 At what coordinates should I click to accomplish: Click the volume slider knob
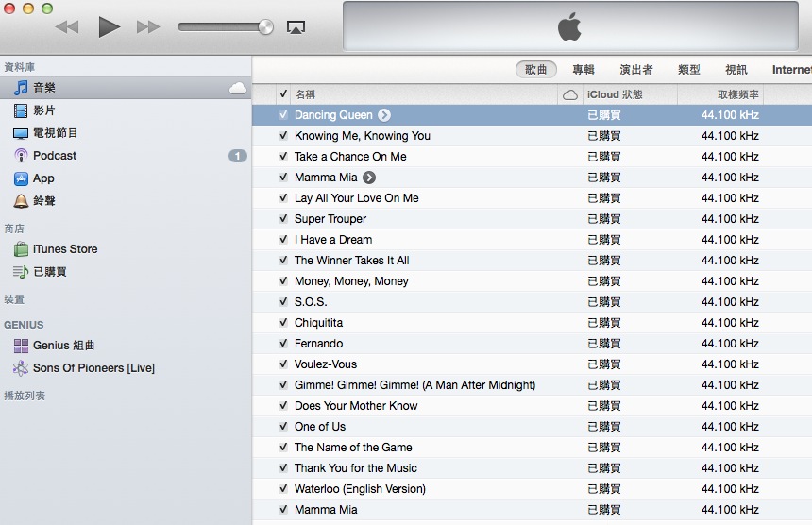(265, 27)
